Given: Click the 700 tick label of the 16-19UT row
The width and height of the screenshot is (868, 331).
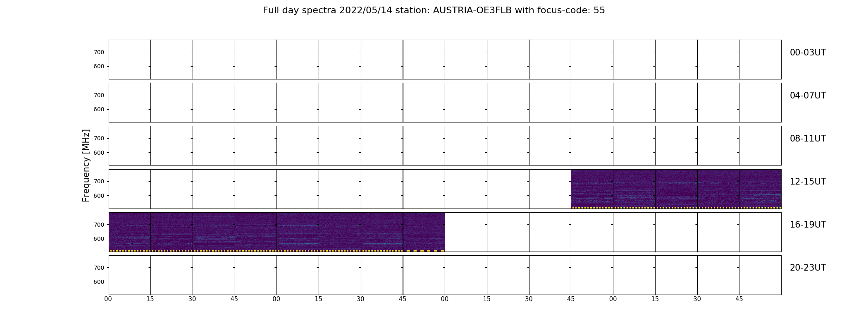Looking at the screenshot, I should 99,225.
